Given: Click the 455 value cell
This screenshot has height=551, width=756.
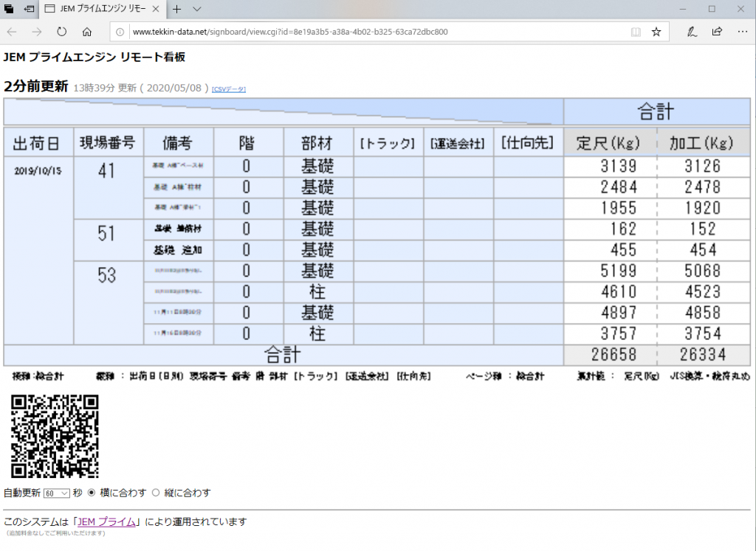Looking at the screenshot, I should (x=611, y=250).
